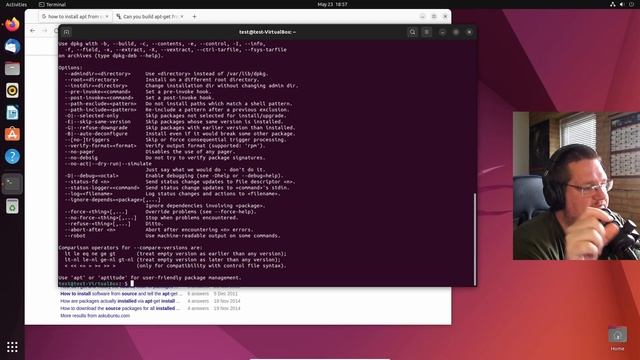Click the 'Options:' heading in terminal
This screenshot has height=360, width=640.
[70, 68]
